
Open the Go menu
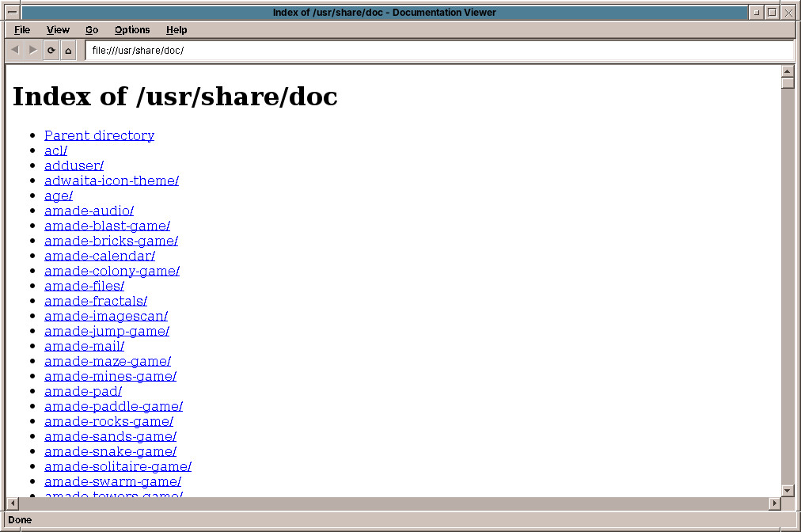[92, 30]
